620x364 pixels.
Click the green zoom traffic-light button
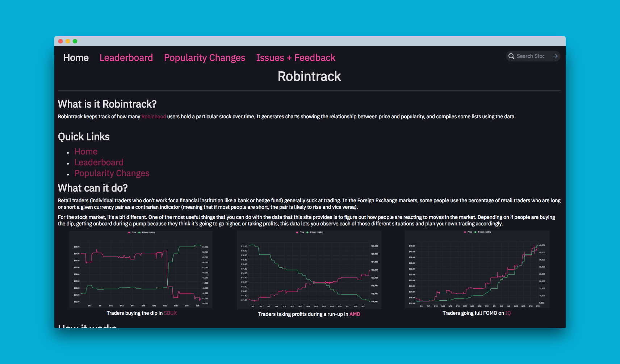click(x=75, y=41)
